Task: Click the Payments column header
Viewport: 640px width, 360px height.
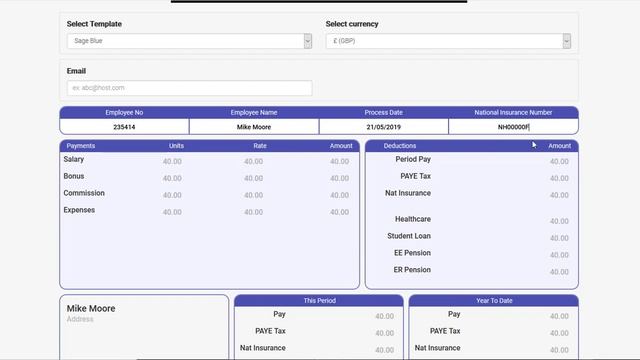Action: [x=81, y=146]
